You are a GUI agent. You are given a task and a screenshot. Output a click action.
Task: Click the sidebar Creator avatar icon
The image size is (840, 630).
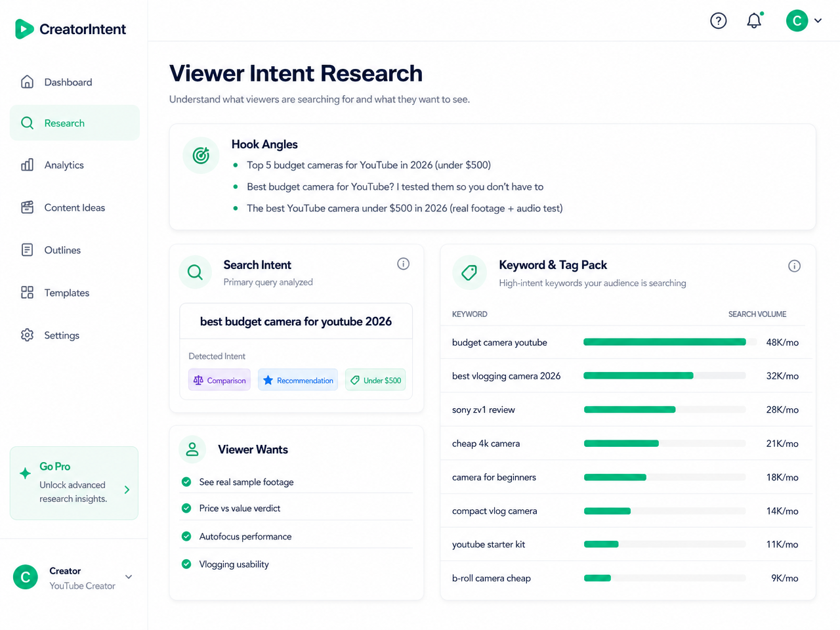[26, 577]
